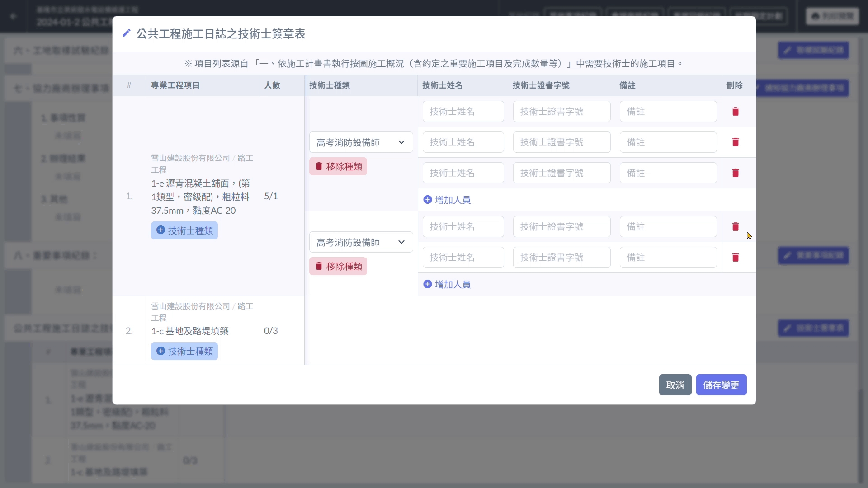
Task: Click trash icon on third technician row
Action: [x=735, y=173]
